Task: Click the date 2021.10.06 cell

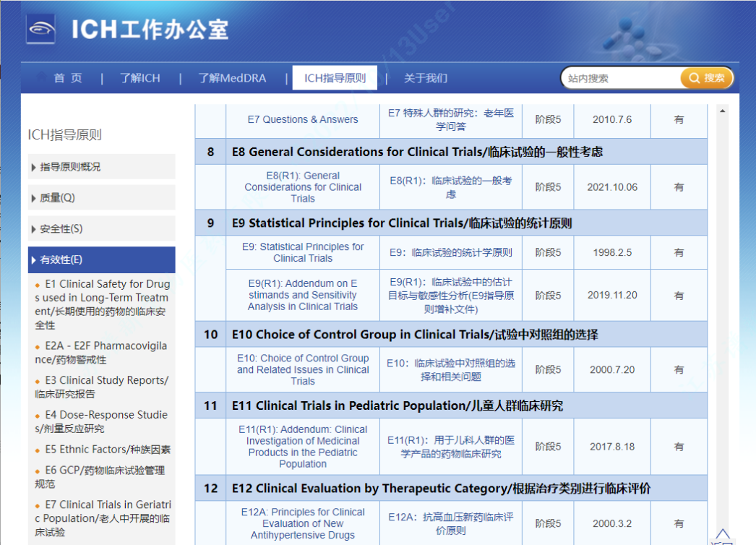Action: point(612,187)
